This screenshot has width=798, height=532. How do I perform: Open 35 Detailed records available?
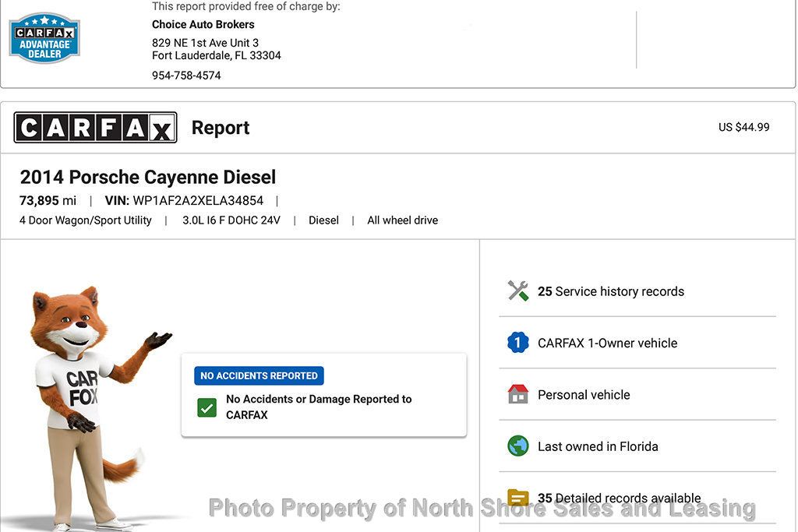[619, 498]
